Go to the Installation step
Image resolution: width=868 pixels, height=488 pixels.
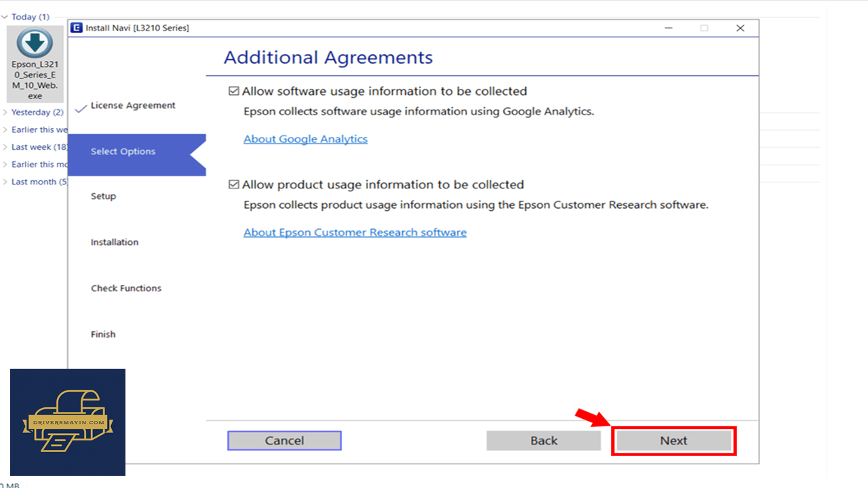pyautogui.click(x=115, y=242)
